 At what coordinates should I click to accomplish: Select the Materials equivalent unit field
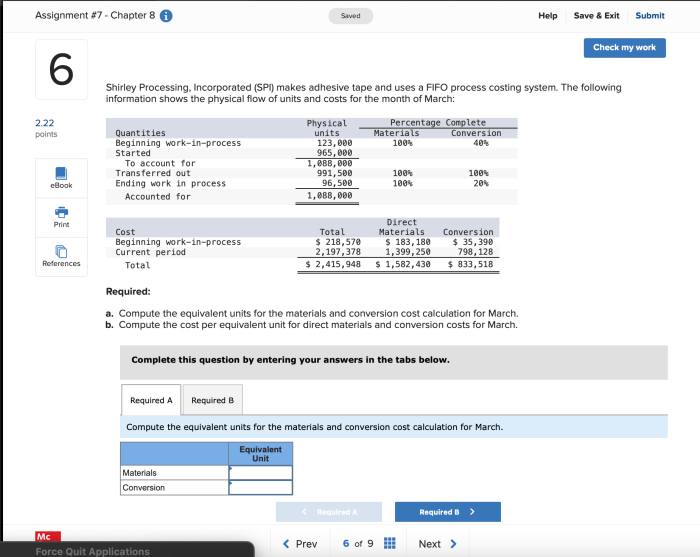261,473
